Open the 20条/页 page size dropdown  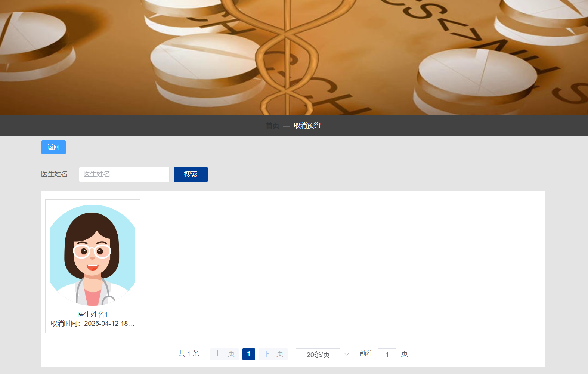tap(318, 355)
